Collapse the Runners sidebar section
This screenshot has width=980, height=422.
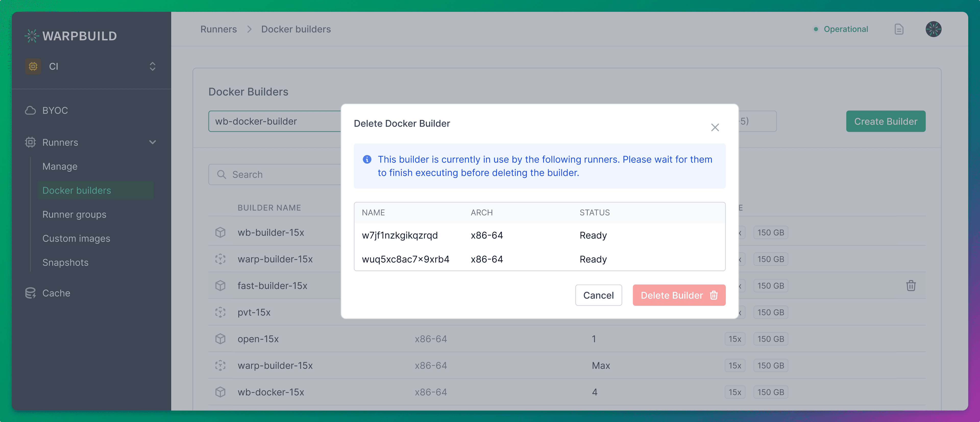pyautogui.click(x=152, y=142)
